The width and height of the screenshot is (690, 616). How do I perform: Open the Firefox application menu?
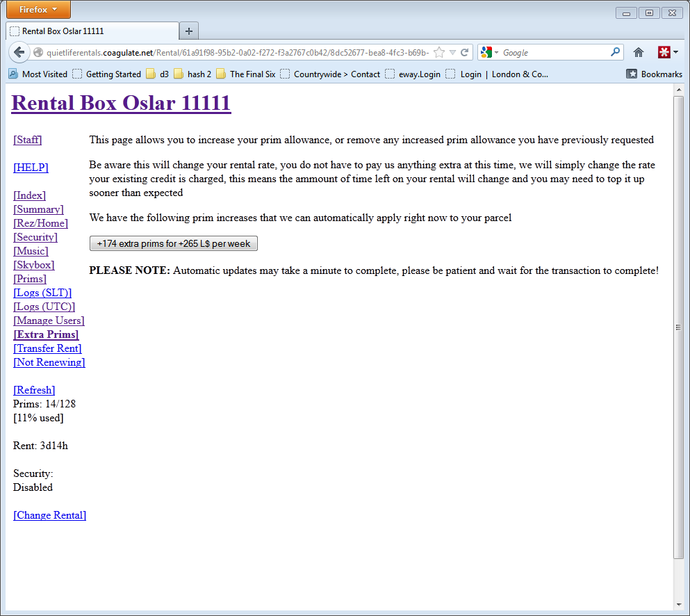38,10
